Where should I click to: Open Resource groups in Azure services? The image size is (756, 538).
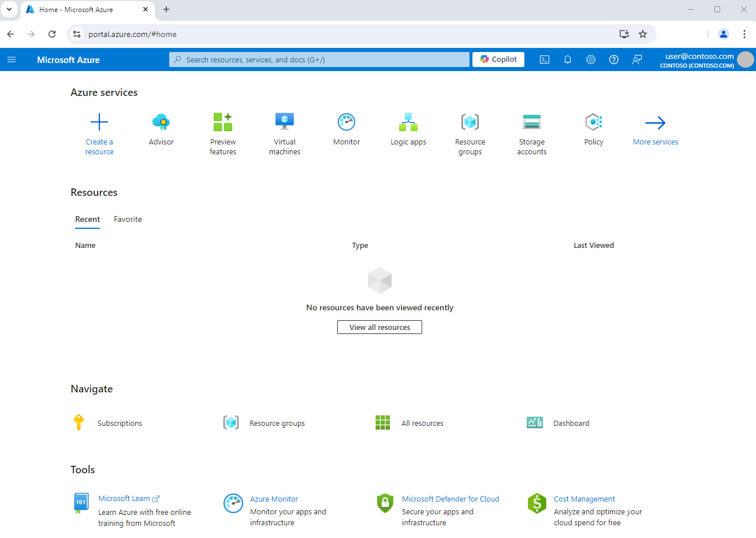pyautogui.click(x=470, y=122)
